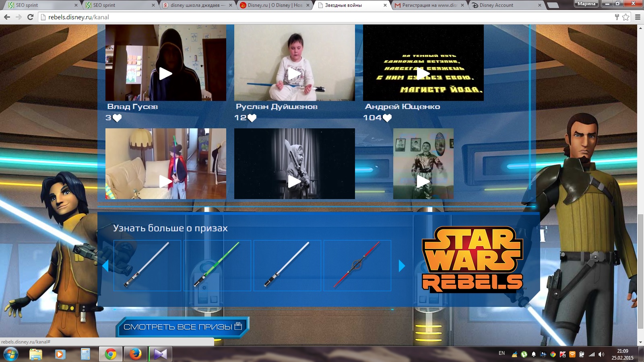Image resolution: width=644 pixels, height=362 pixels.
Task: Click the page's vertical scrollbar thumb
Action: pyautogui.click(x=640, y=271)
